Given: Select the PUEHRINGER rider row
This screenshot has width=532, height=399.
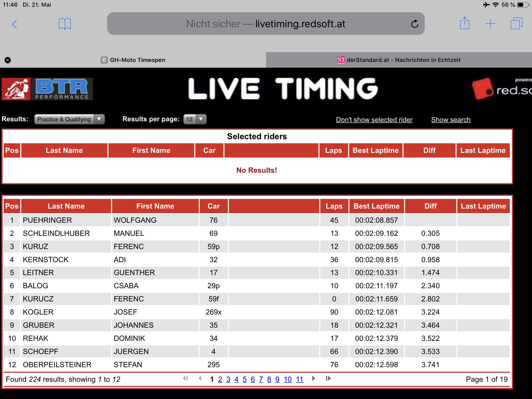Looking at the screenshot, I should (x=47, y=220).
